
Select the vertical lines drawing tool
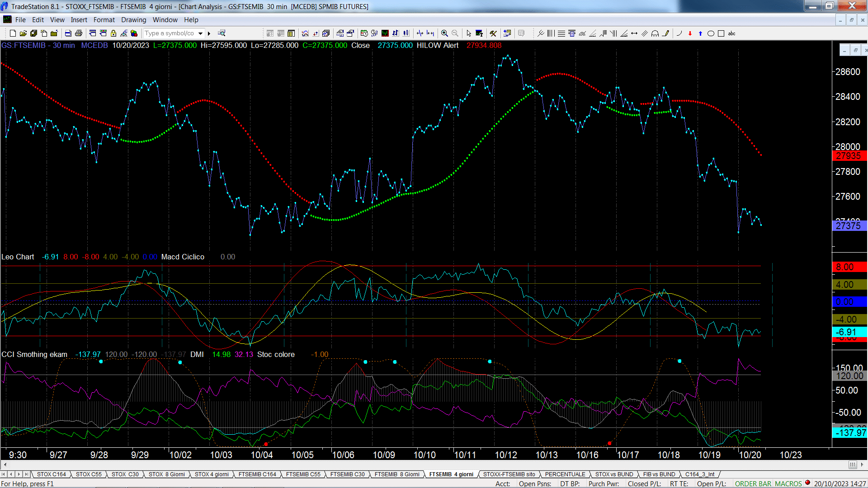[x=551, y=33]
